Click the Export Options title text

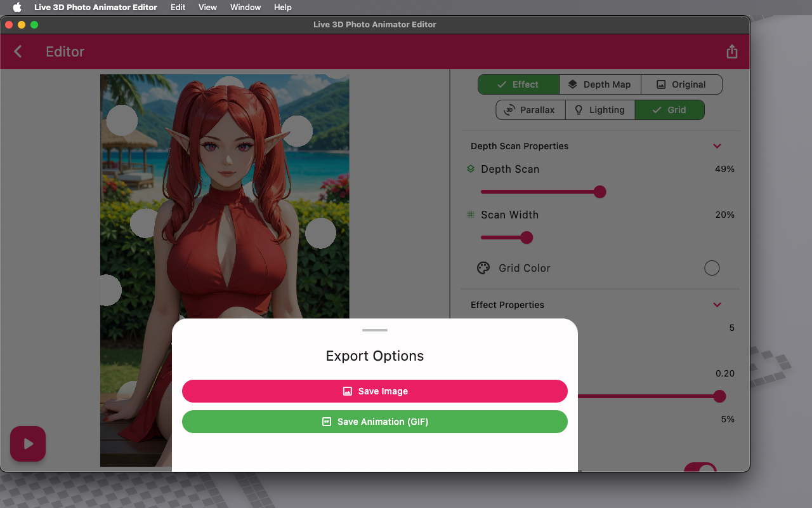[375, 356]
